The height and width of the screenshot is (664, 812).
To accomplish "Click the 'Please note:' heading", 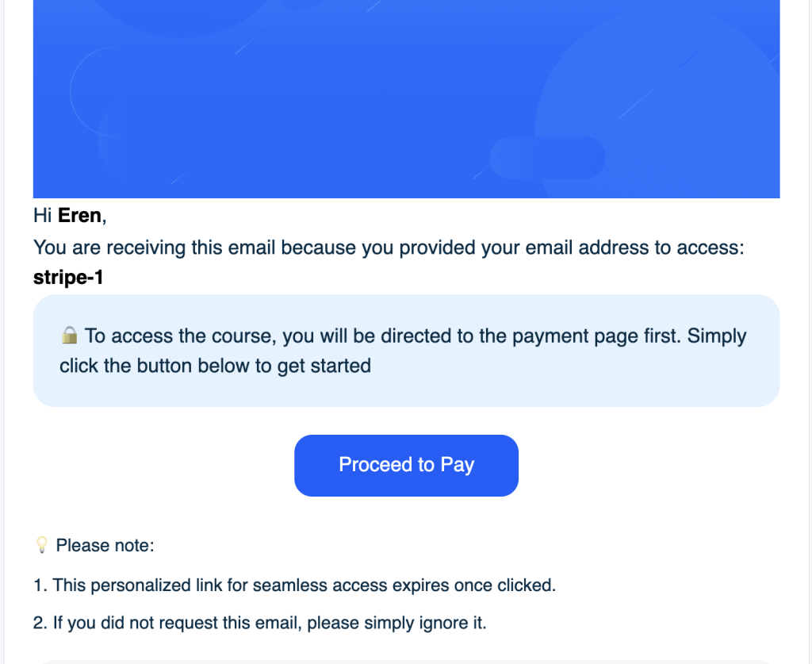I will click(x=105, y=546).
